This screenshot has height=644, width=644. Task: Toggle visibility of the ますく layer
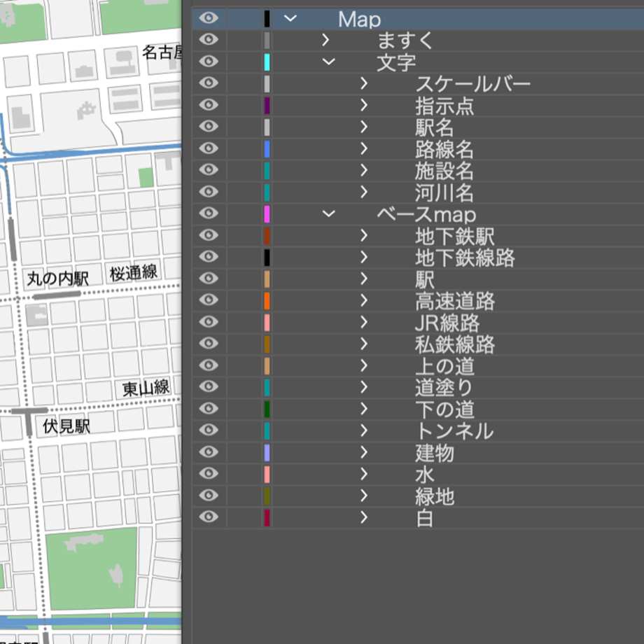(209, 39)
